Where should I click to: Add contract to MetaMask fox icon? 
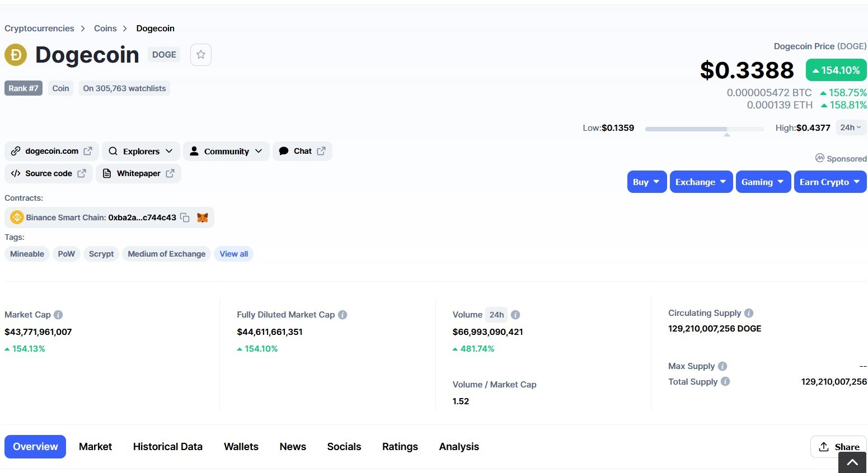coord(203,217)
